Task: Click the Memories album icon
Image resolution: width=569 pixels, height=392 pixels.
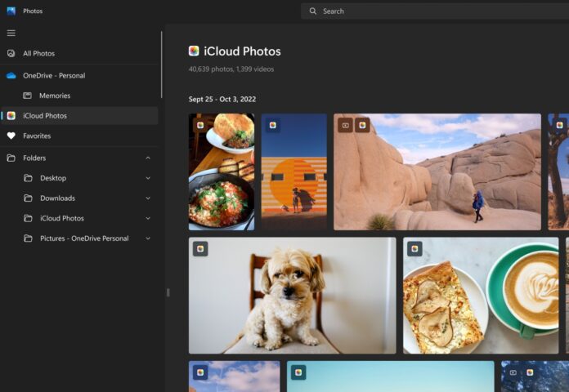Action: (27, 96)
